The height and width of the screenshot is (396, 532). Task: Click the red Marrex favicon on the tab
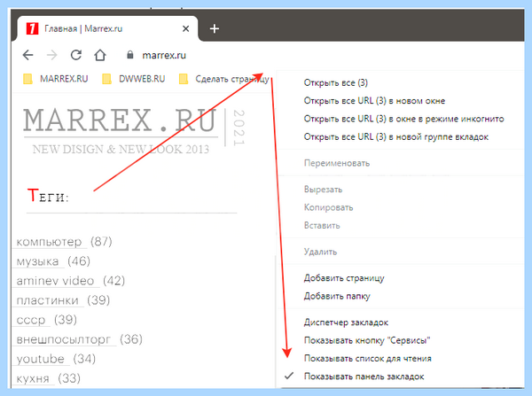32,28
